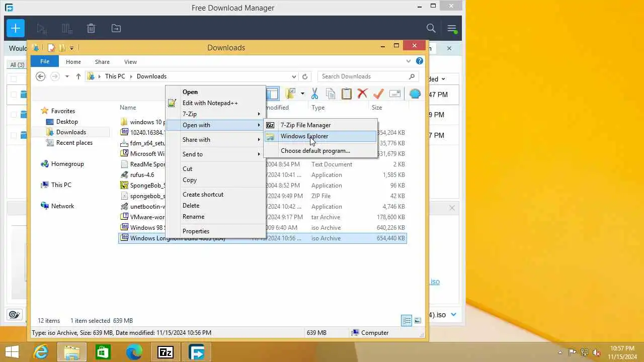Expand the Explorer ribbon chevron
This screenshot has height=362, width=644.
[409, 61]
